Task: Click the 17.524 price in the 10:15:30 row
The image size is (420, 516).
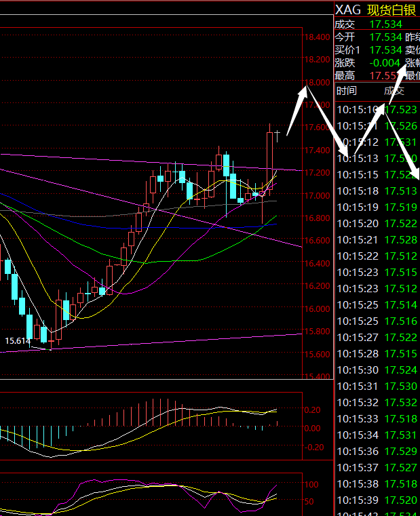Action: (400, 370)
